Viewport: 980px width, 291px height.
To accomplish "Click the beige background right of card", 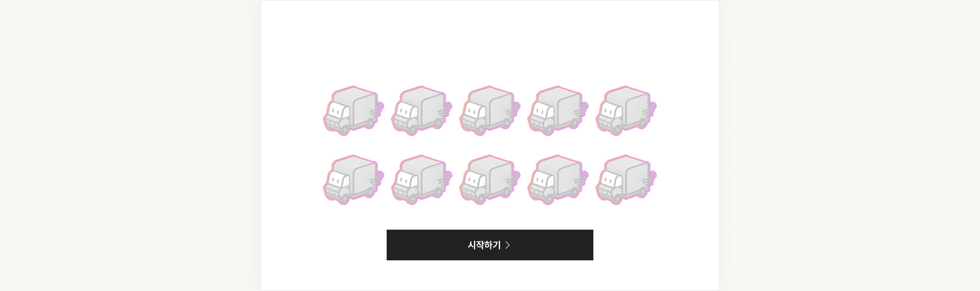I will tap(850, 146).
